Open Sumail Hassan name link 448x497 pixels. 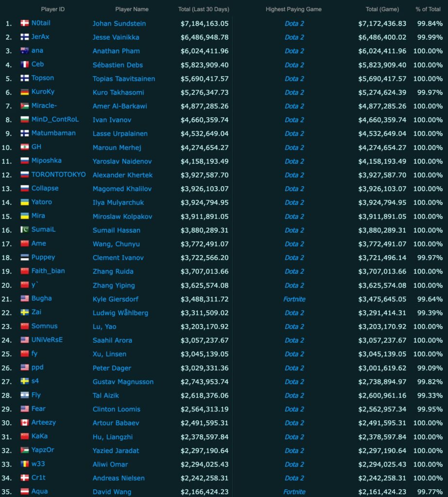pyautogui.click(x=116, y=231)
